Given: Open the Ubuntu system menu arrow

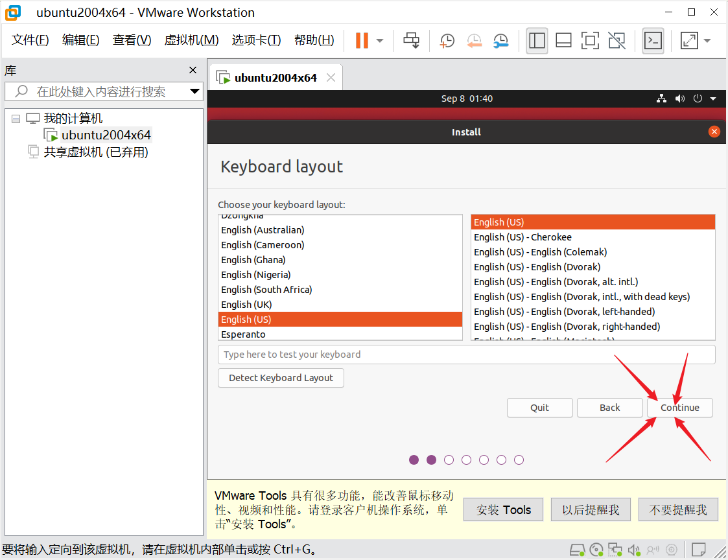Looking at the screenshot, I should (x=713, y=99).
